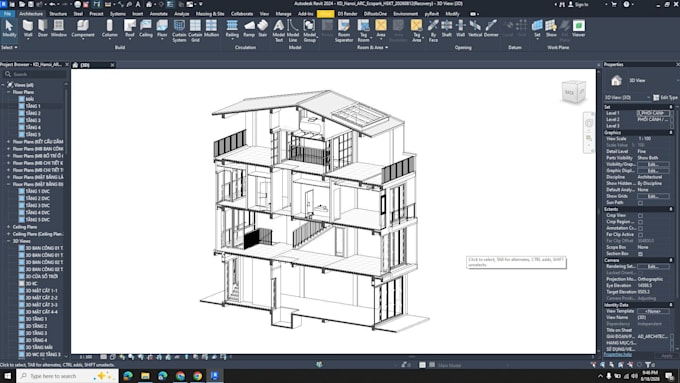Click the ViewCube in the 3D view
This screenshot has width=680, height=383.
click(x=573, y=92)
